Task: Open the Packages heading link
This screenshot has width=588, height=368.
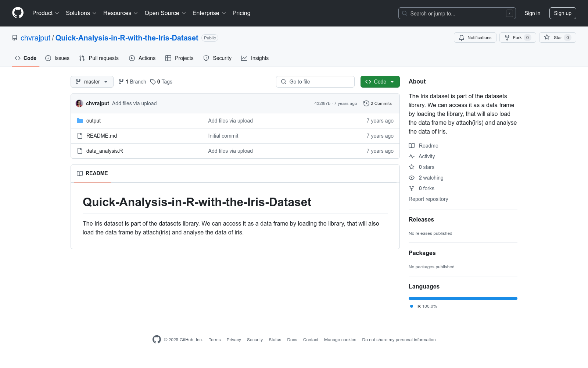Action: [x=422, y=253]
